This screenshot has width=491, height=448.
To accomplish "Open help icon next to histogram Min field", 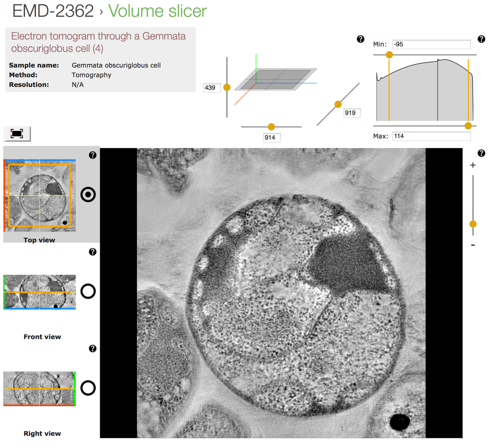I will point(481,39).
